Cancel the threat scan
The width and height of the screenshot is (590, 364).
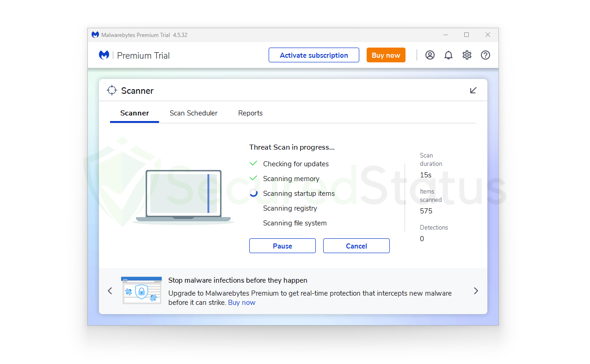356,246
